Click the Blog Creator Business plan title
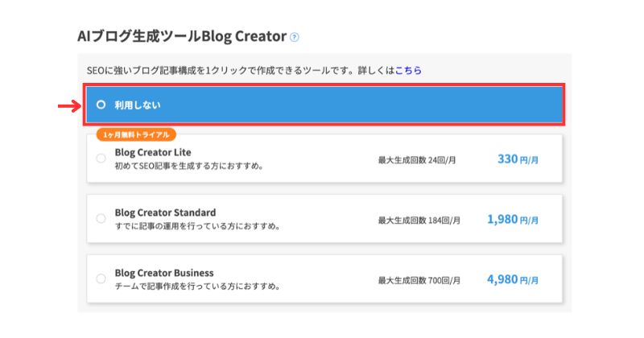 [x=164, y=273]
